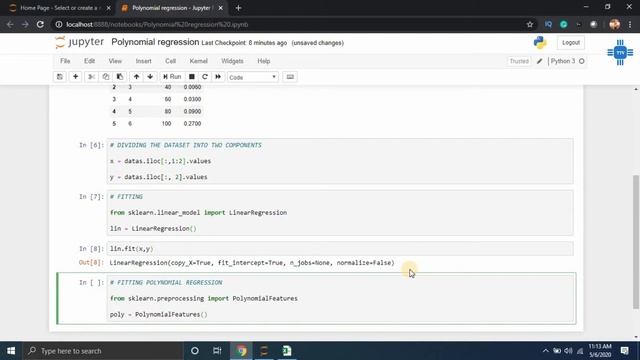Click into the In [6] code cell
640x360 pixels.
click(340, 161)
